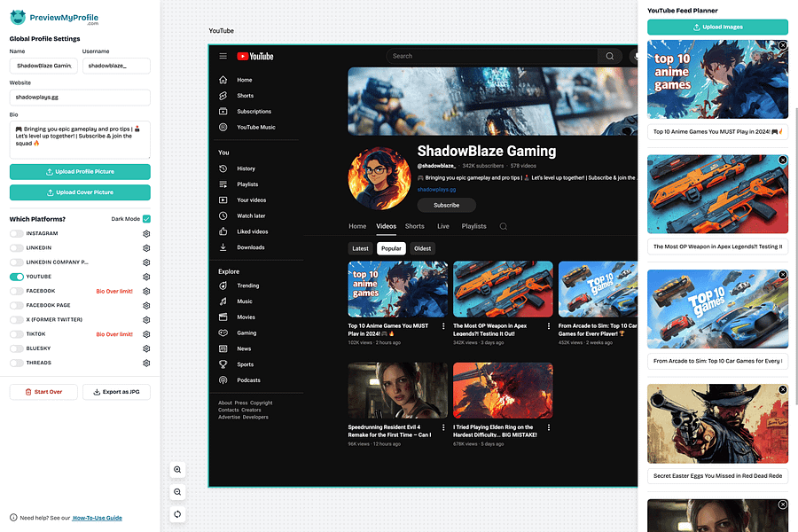This screenshot has height=532, width=798.
Task: Switch to the channel Home tab
Action: click(357, 227)
